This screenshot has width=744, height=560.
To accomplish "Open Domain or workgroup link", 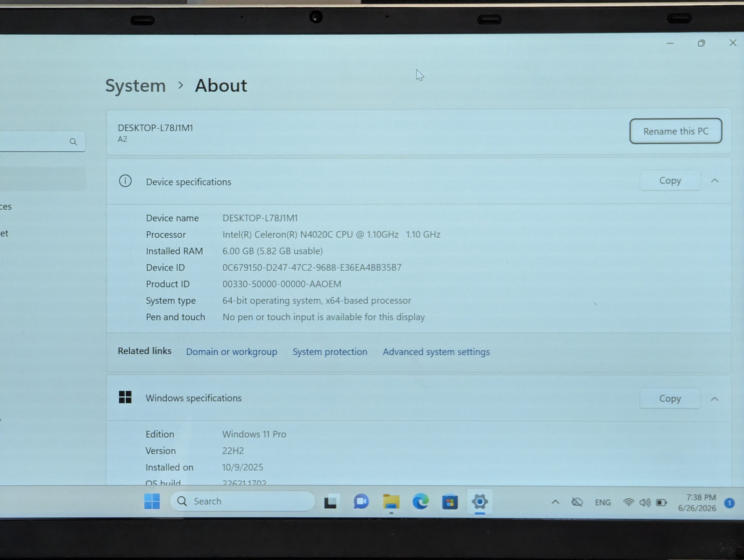I will click(x=231, y=351).
